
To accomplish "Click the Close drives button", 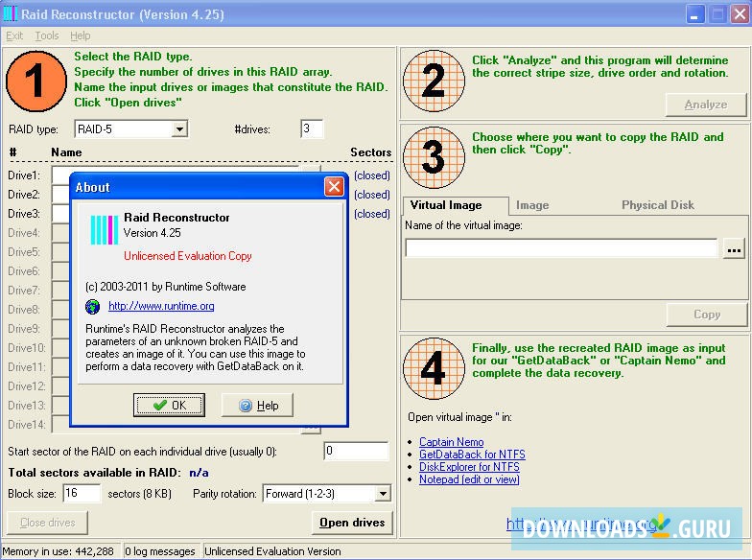I will click(x=48, y=523).
